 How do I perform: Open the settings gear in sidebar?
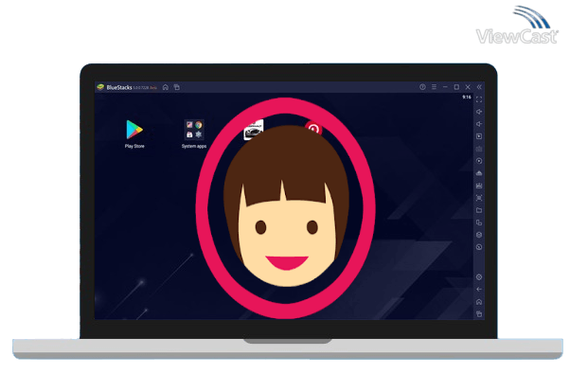(x=479, y=276)
